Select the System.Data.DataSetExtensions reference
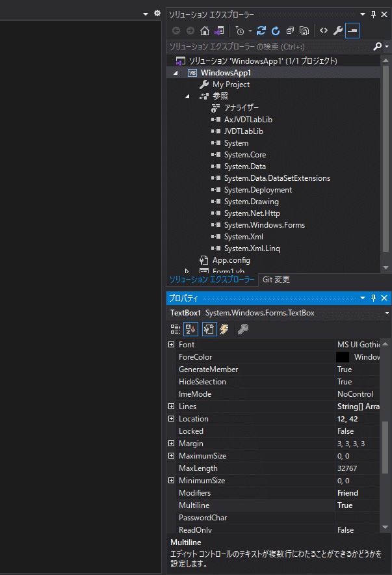This screenshot has height=575, width=392. (277, 178)
